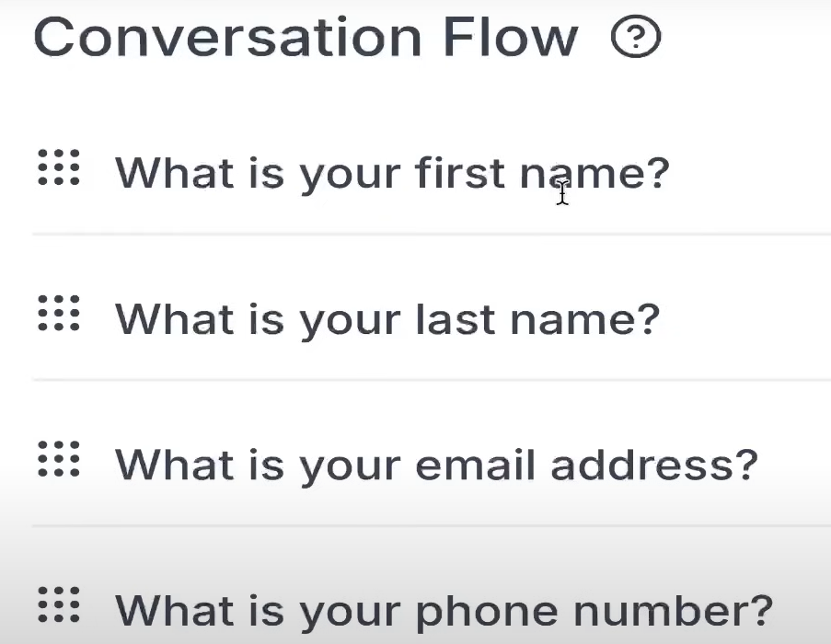The image size is (831, 644).
Task: Select the "What is your last name?" question
Action: (x=387, y=318)
